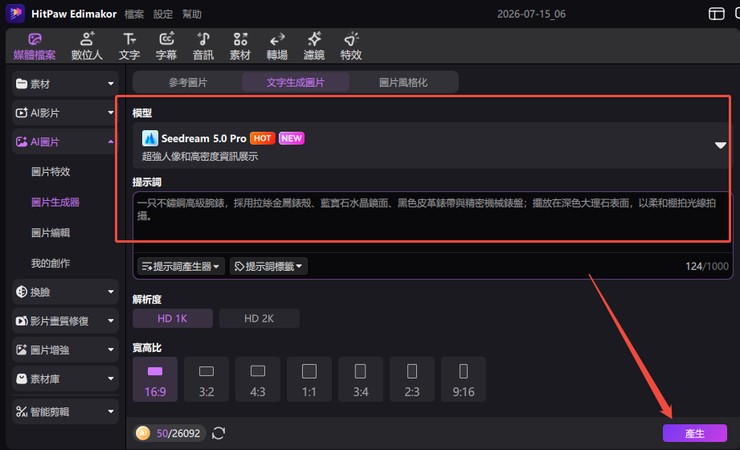Screen dimensions: 740x450
Task: Expand the 智能剪輯 sidebar section
Action: point(65,411)
